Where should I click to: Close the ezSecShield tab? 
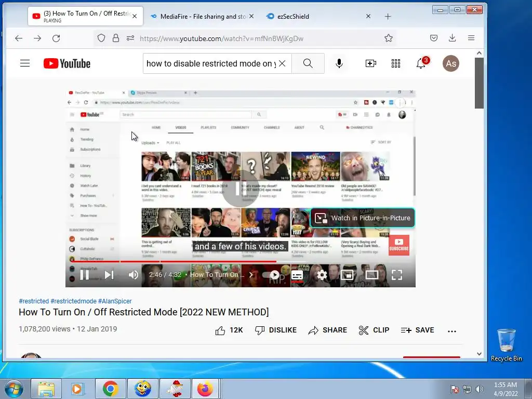click(368, 16)
